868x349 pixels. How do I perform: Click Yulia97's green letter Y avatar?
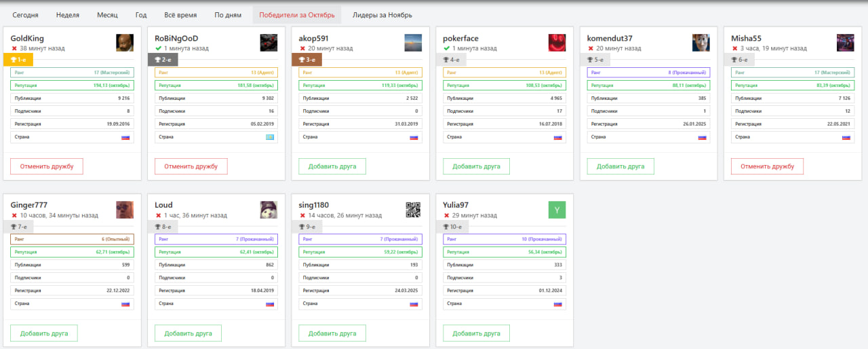(557, 210)
